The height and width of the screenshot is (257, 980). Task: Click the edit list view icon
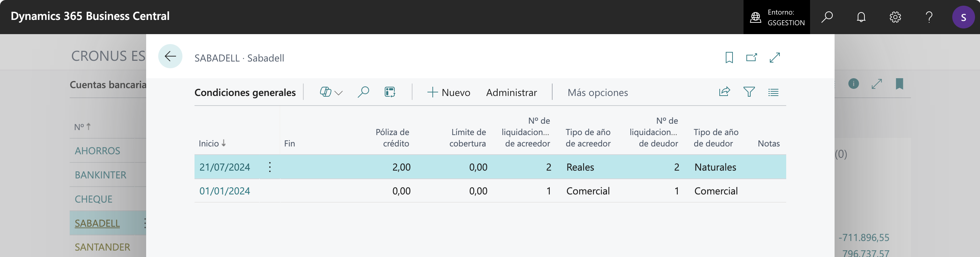(x=390, y=92)
